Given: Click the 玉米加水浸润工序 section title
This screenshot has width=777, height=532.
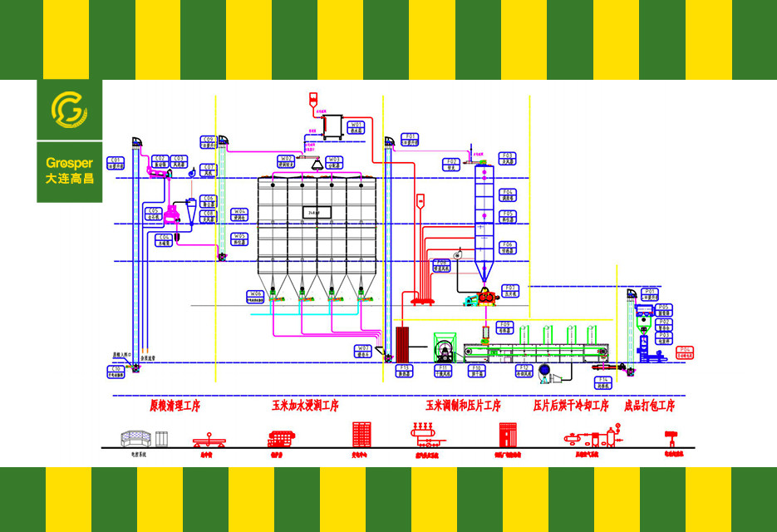Looking at the screenshot, I should pos(305,406).
